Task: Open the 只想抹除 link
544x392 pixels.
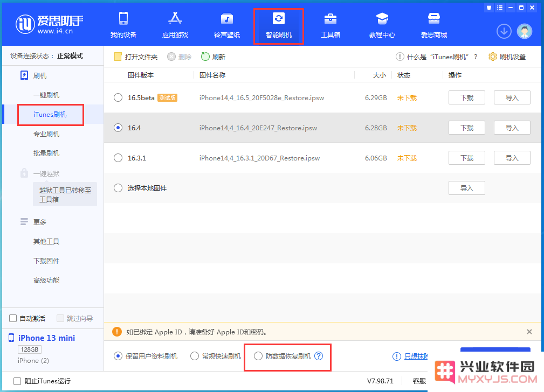Action: coord(416,356)
